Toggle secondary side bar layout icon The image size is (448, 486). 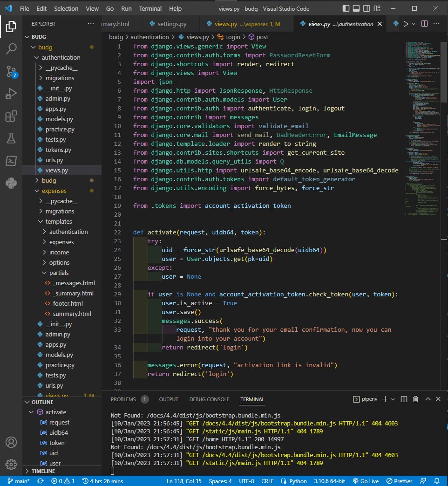point(366,9)
